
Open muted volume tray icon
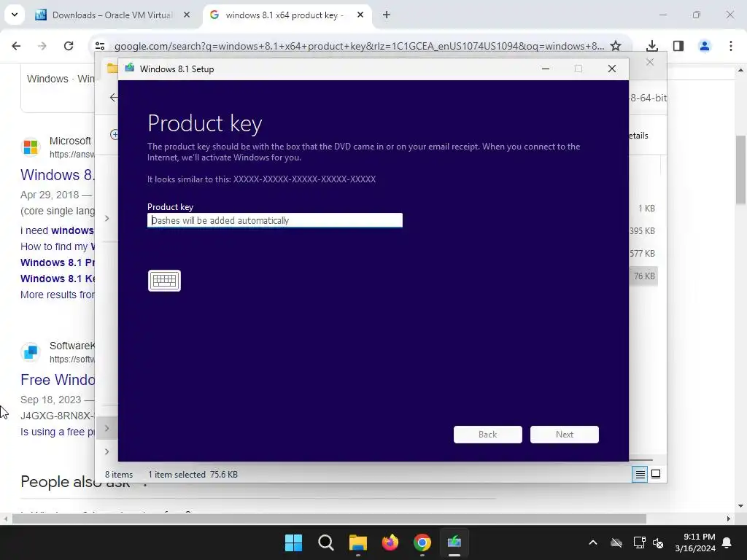click(x=658, y=542)
